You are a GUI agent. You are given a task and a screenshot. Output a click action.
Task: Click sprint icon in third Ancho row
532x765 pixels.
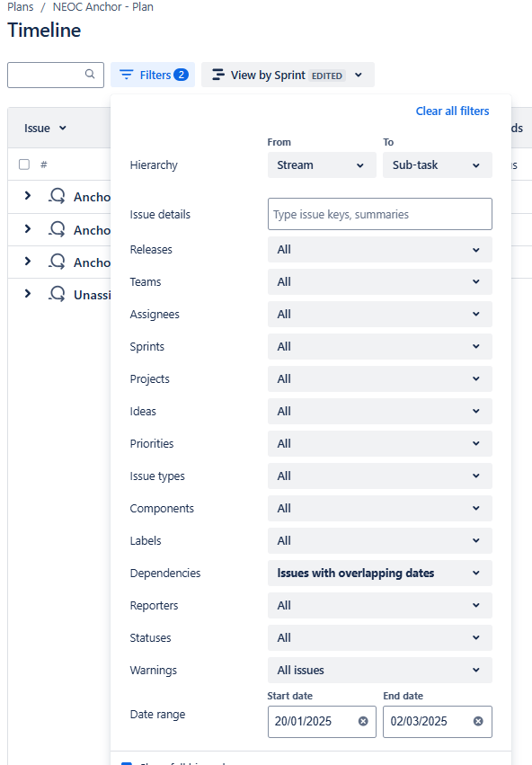click(57, 262)
